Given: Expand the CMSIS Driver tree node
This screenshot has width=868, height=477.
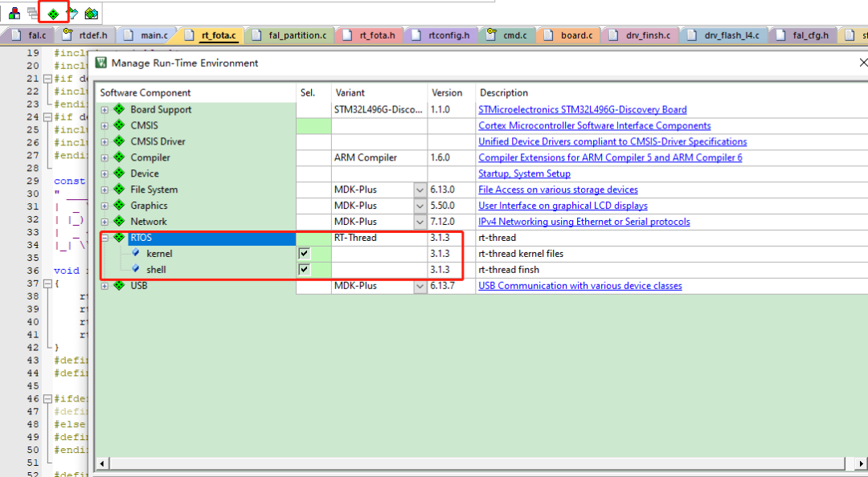Looking at the screenshot, I should (x=104, y=141).
